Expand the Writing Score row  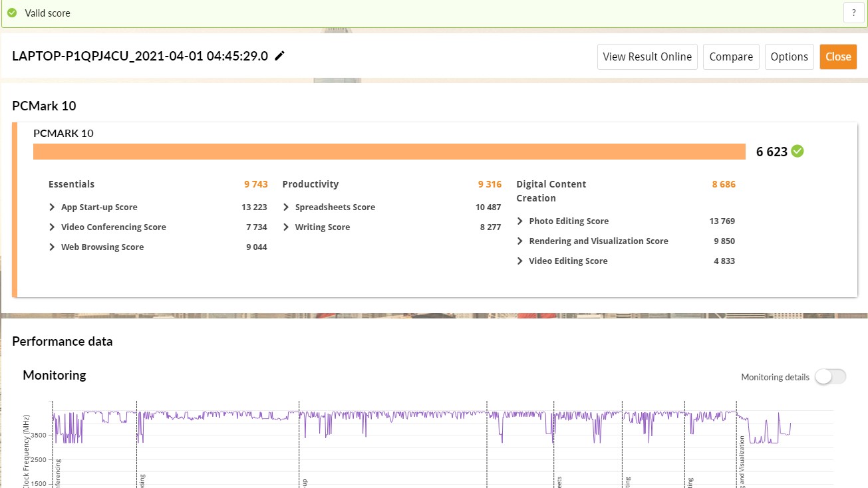coord(287,227)
